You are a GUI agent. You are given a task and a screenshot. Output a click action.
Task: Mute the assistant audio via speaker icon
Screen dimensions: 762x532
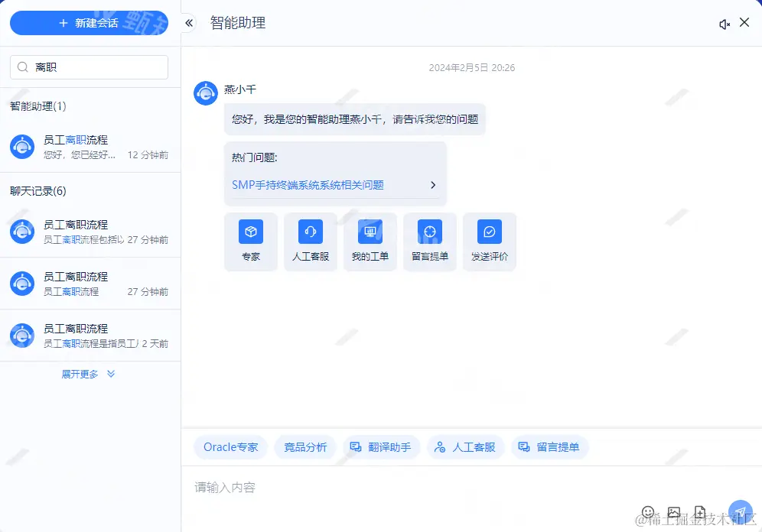click(x=725, y=23)
